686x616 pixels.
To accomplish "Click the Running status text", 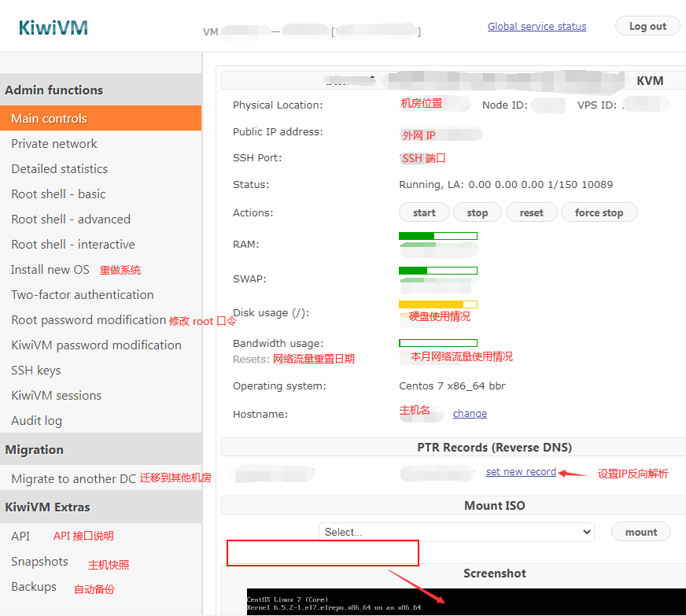I will [506, 185].
